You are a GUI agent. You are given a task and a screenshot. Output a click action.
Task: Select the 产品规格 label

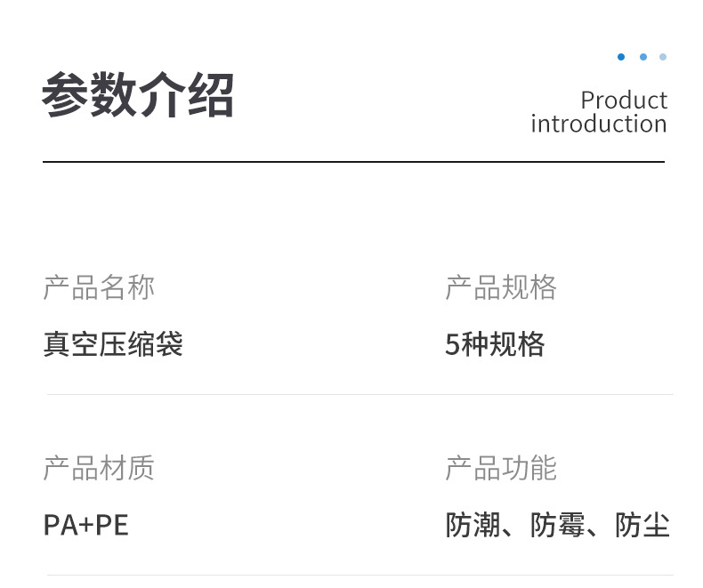tap(501, 287)
